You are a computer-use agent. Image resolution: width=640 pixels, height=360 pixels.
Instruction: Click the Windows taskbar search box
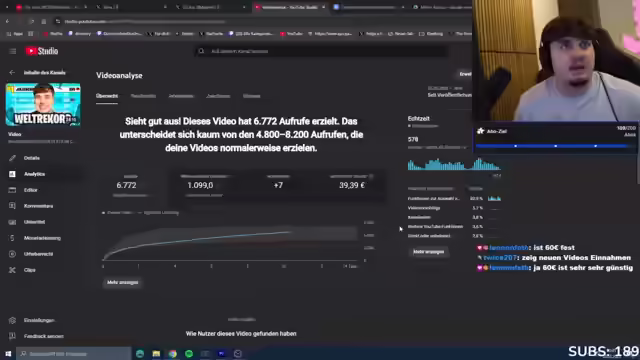73,353
